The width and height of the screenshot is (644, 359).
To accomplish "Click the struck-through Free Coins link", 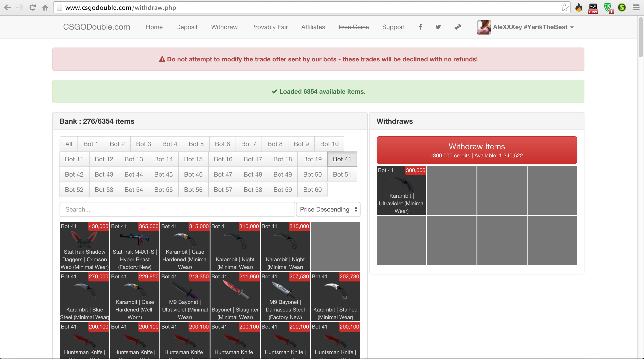I will 354,27.
